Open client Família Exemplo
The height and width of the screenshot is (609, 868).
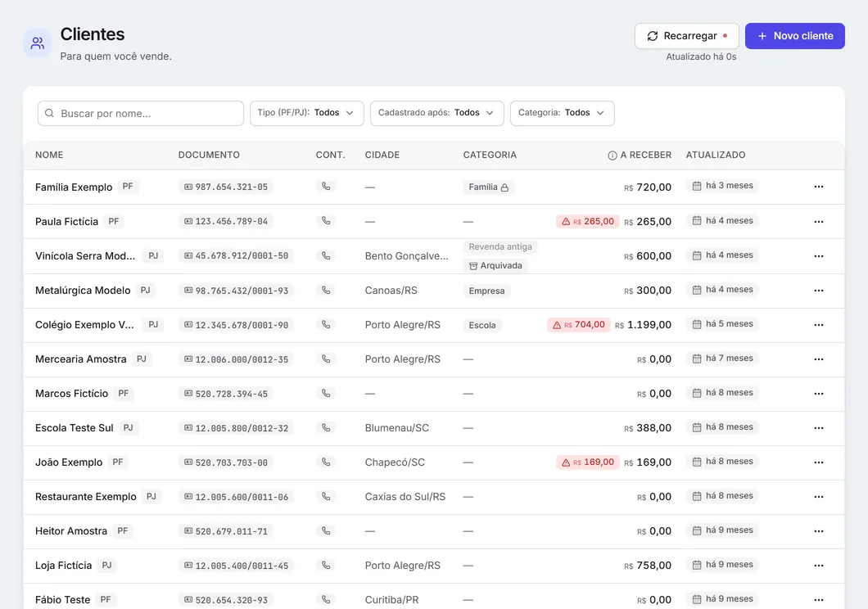coord(74,187)
